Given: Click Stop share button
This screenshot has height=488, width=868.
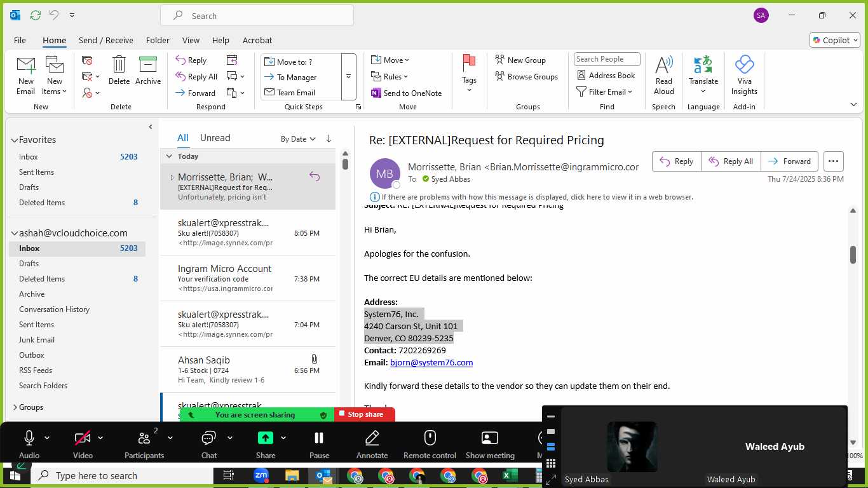Looking at the screenshot, I should [365, 414].
